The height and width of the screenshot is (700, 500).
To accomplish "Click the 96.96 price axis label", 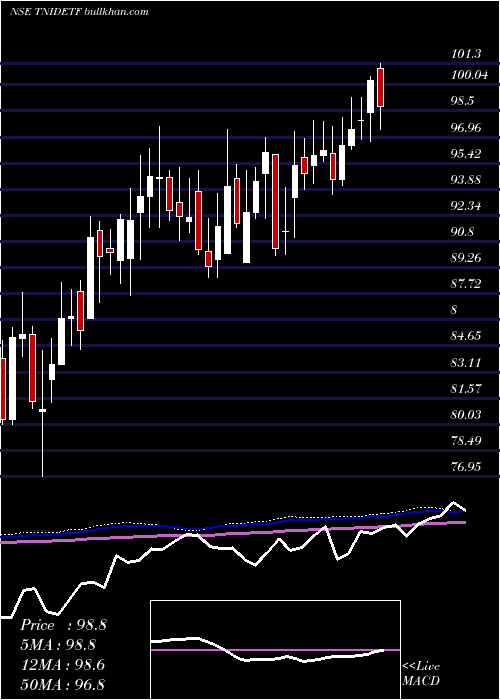I will click(x=467, y=128).
